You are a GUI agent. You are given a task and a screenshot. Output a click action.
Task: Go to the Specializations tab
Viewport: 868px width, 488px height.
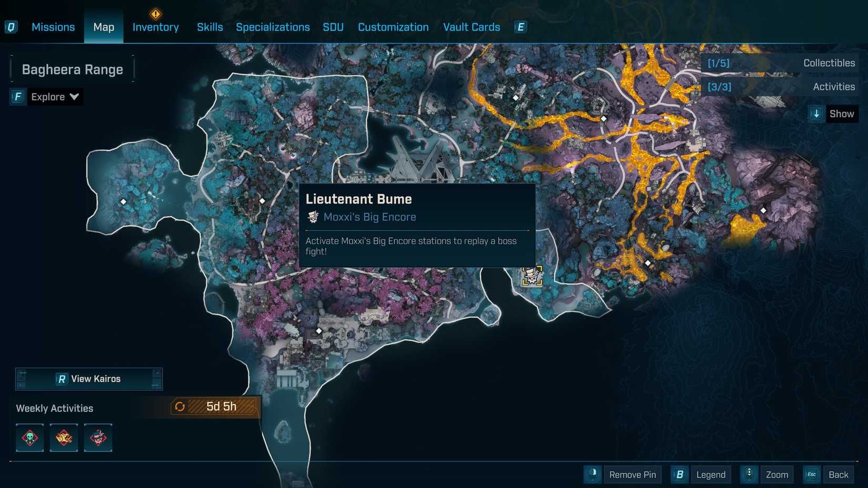273,27
